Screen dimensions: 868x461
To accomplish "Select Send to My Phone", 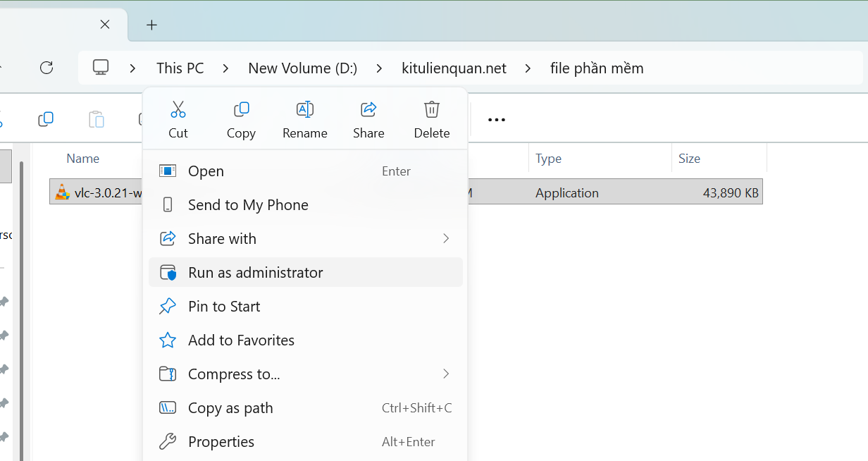I will coord(306,205).
